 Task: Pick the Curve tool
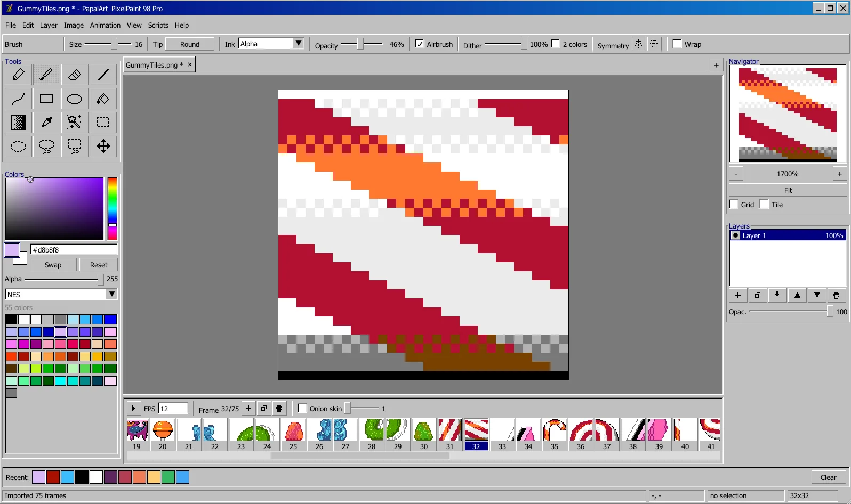pos(18,99)
